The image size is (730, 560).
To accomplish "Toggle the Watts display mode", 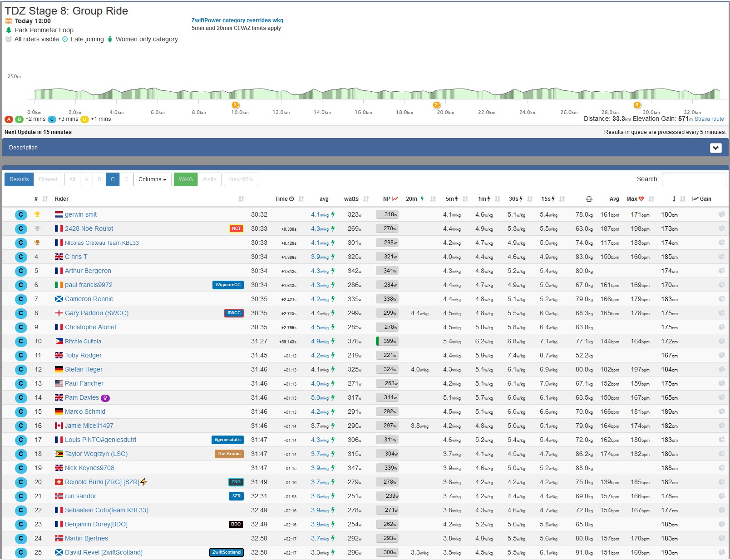I will click(209, 179).
